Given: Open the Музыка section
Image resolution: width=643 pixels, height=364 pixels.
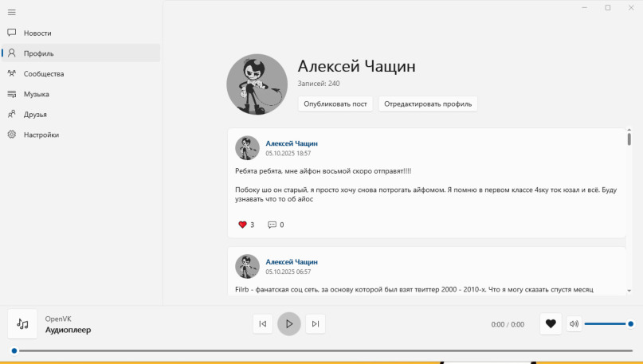Looking at the screenshot, I should [x=80, y=94].
